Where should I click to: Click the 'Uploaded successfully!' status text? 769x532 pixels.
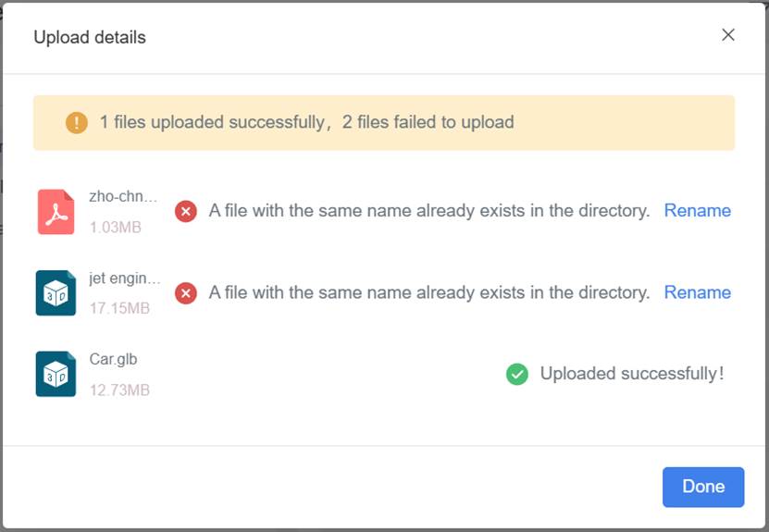click(631, 374)
